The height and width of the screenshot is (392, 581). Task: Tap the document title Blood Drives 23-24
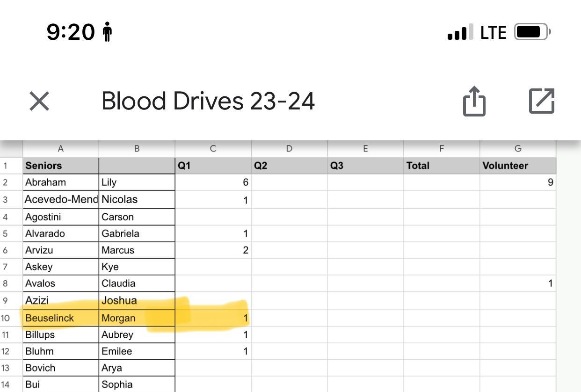click(208, 101)
